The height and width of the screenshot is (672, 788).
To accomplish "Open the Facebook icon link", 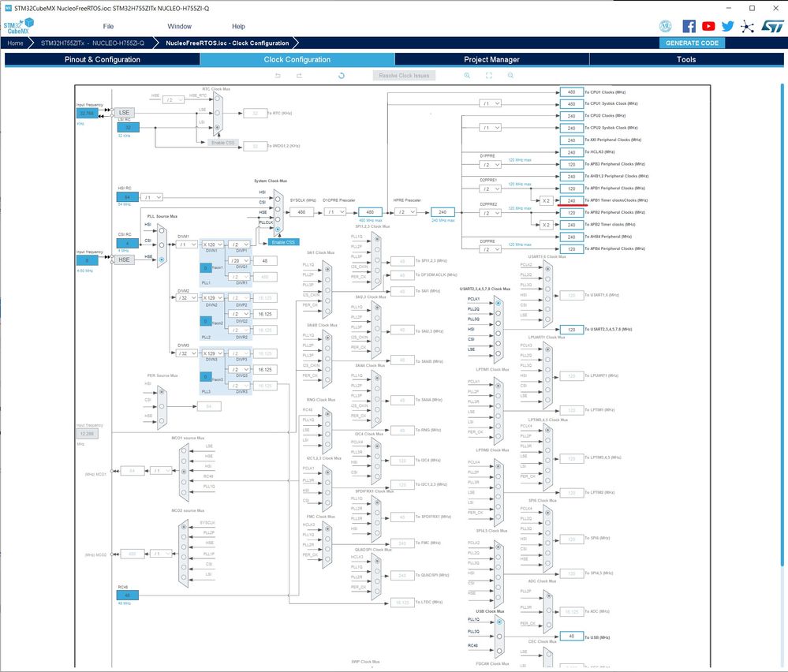I will 689,26.
